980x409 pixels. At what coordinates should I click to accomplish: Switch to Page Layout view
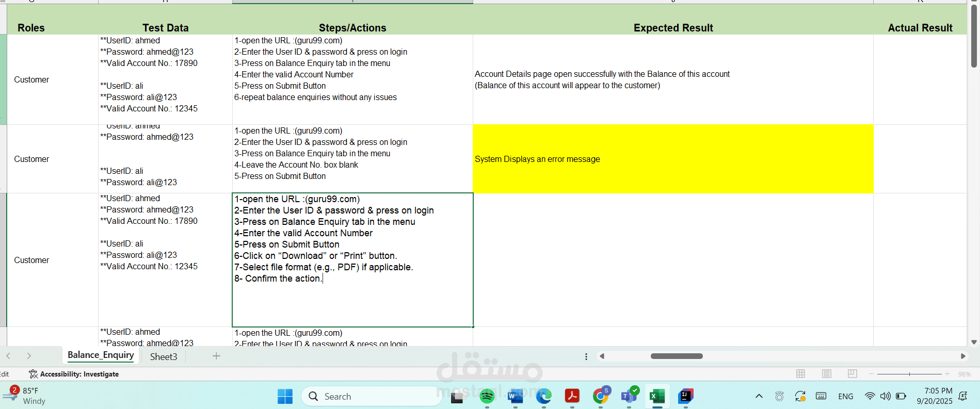826,373
